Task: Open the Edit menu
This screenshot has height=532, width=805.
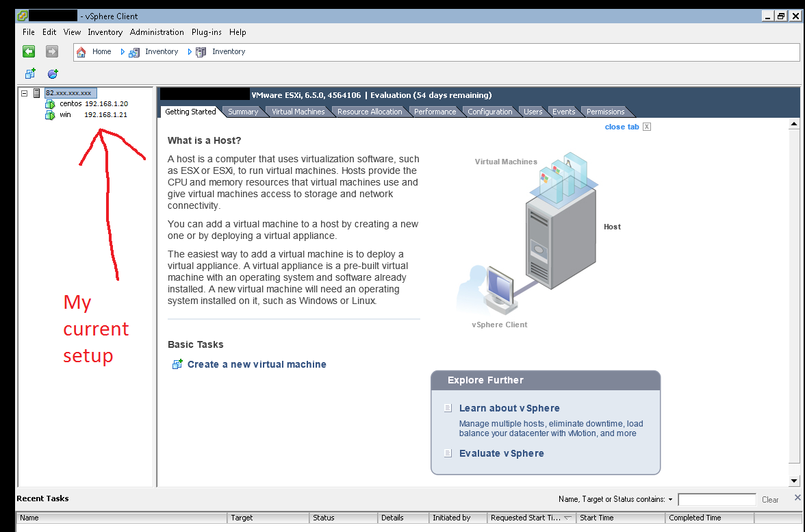Action: tap(49, 31)
